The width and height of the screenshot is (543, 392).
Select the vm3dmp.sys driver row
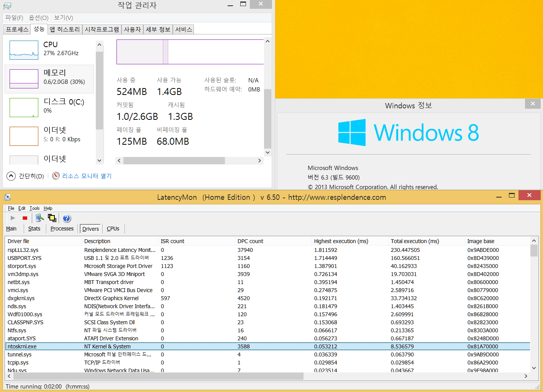click(x=267, y=274)
